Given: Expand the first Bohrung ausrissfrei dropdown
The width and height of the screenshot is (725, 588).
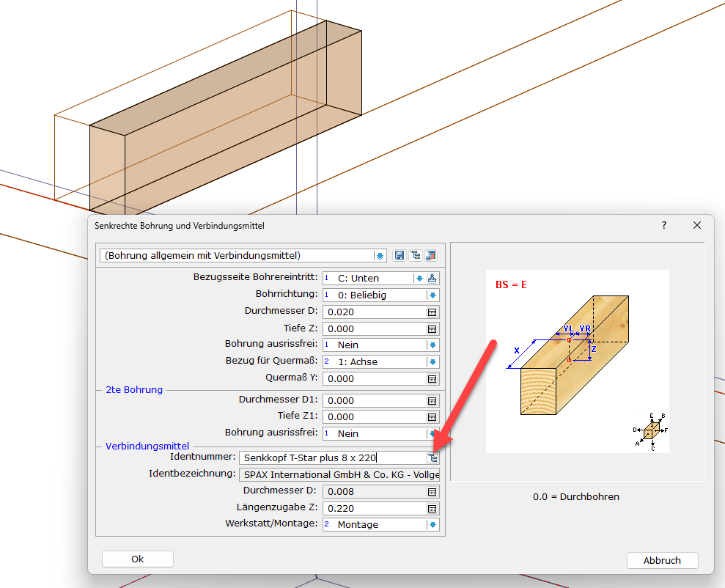Looking at the screenshot, I should [433, 345].
